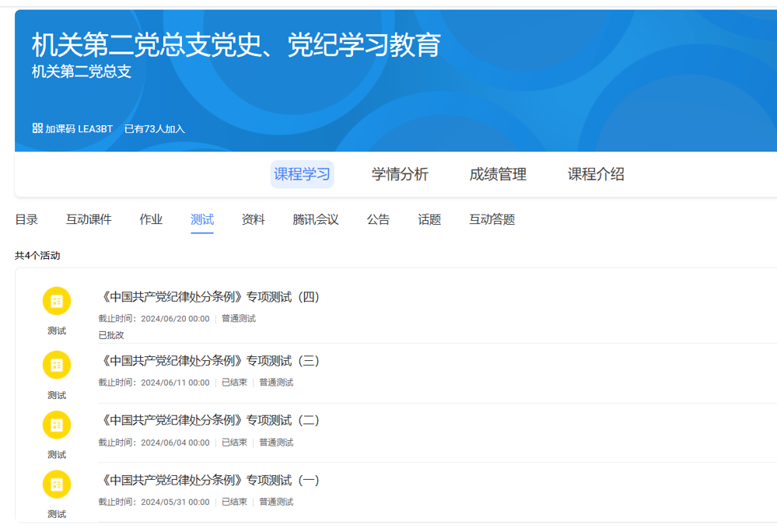Open the 腾讯会议 sub-tab
The width and height of the screenshot is (777, 532).
(x=316, y=219)
